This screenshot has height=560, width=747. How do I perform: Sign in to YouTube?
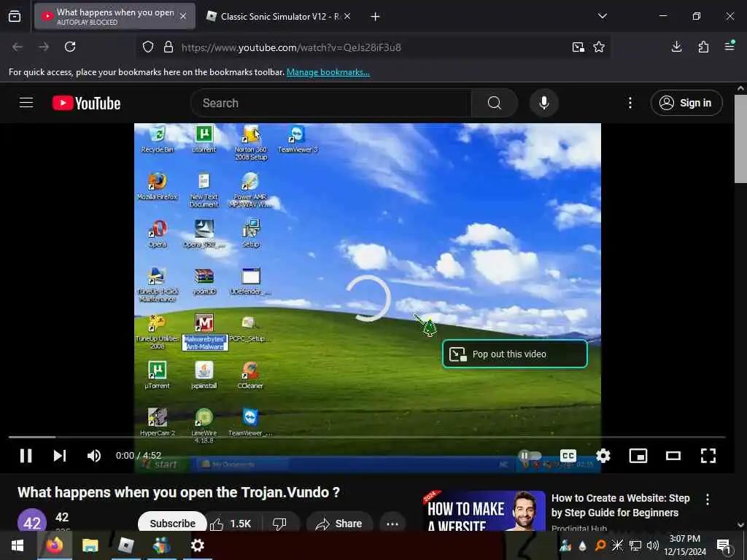686,103
